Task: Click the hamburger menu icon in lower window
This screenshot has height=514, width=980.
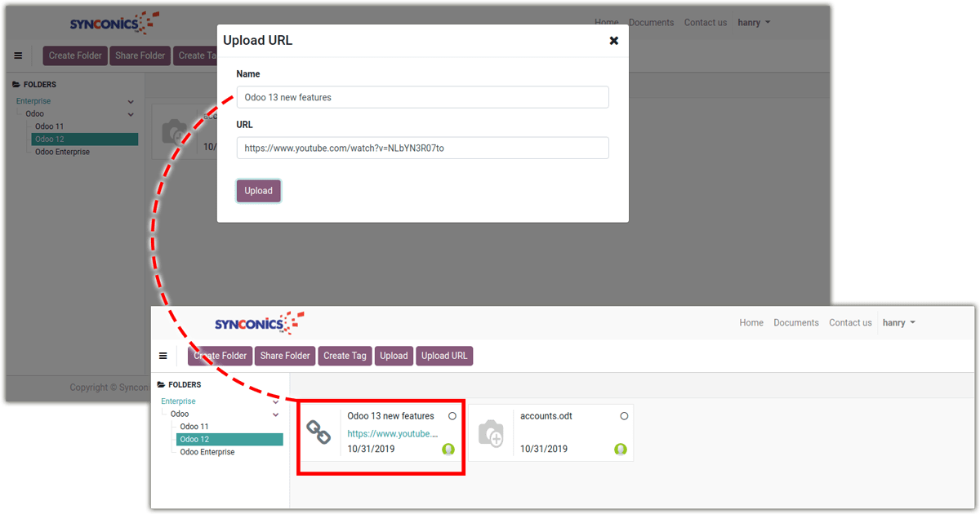Action: click(x=163, y=356)
